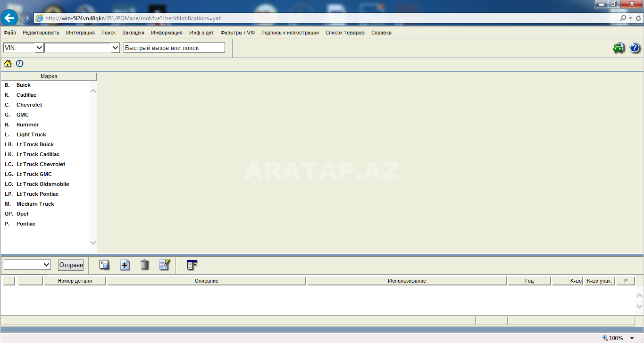
Task: Click the browser URL address field
Action: click(x=326, y=18)
